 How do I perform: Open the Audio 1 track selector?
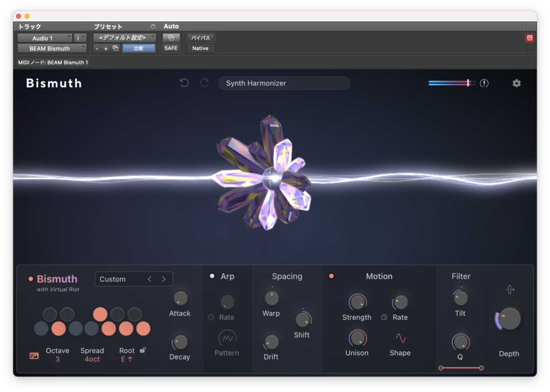click(45, 38)
